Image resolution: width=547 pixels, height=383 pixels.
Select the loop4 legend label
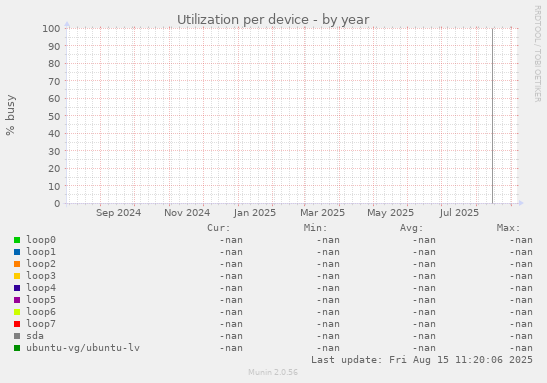coord(41,288)
